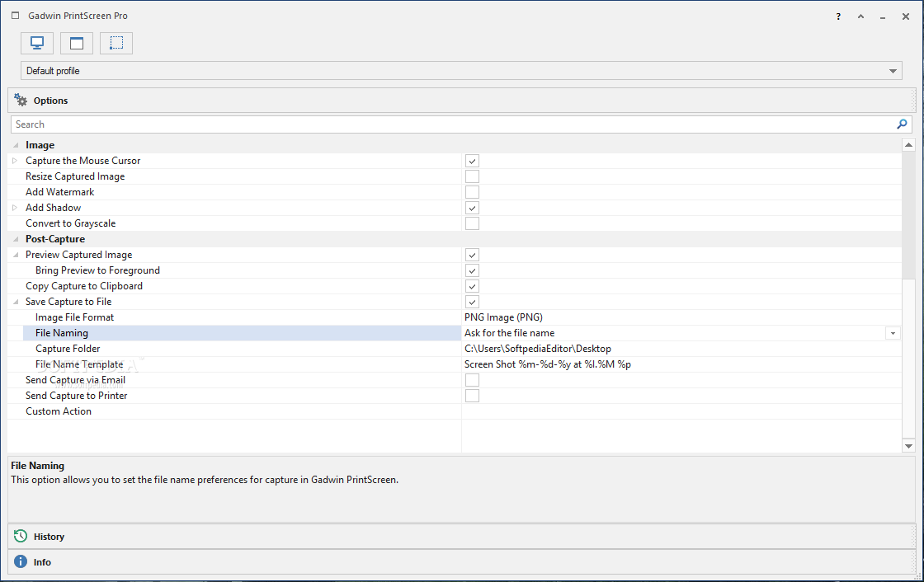Enable Resize Captured Image checkbox
This screenshot has width=924, height=582.
tap(472, 176)
